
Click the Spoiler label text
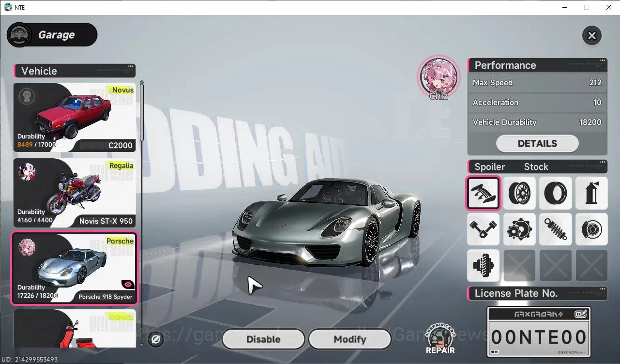pos(490,167)
